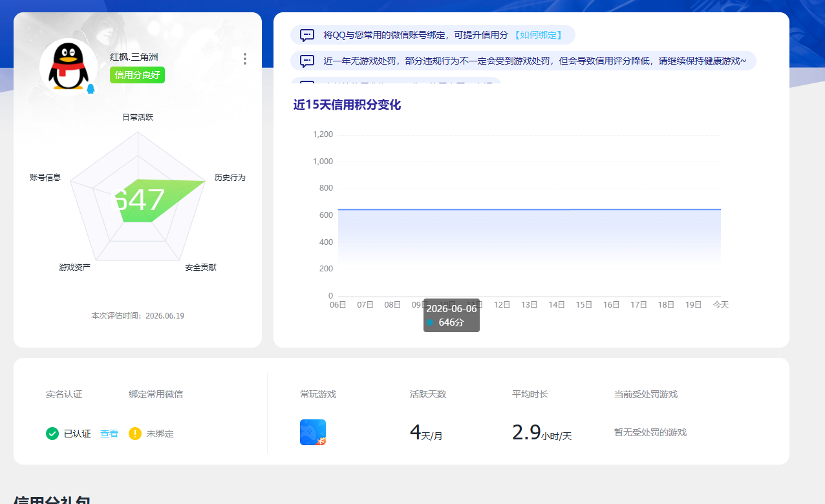Click the 2.9小时/天 average duration value
Screen dimensions: 825x504
pyautogui.click(x=542, y=432)
